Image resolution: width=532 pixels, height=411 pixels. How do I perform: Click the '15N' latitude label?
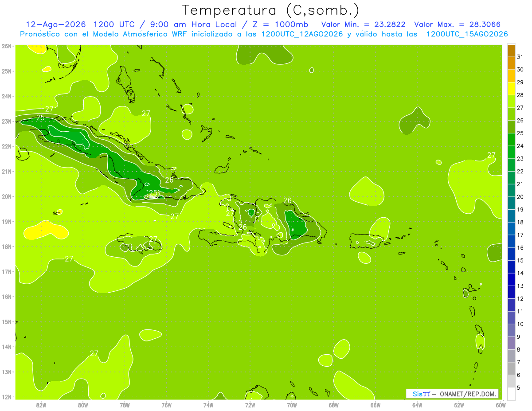click(6, 321)
